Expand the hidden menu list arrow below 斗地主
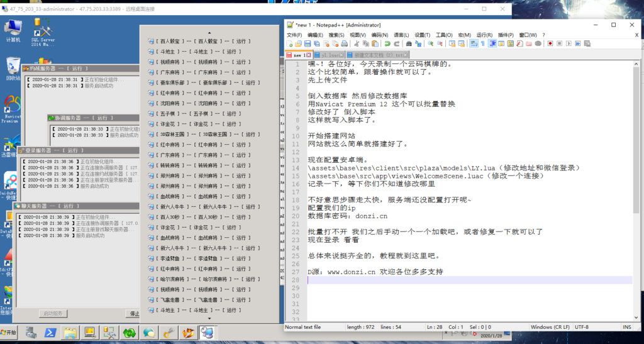 click(209, 319)
